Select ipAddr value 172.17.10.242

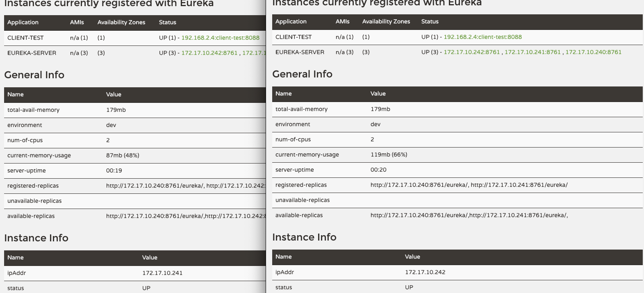[x=425, y=272]
